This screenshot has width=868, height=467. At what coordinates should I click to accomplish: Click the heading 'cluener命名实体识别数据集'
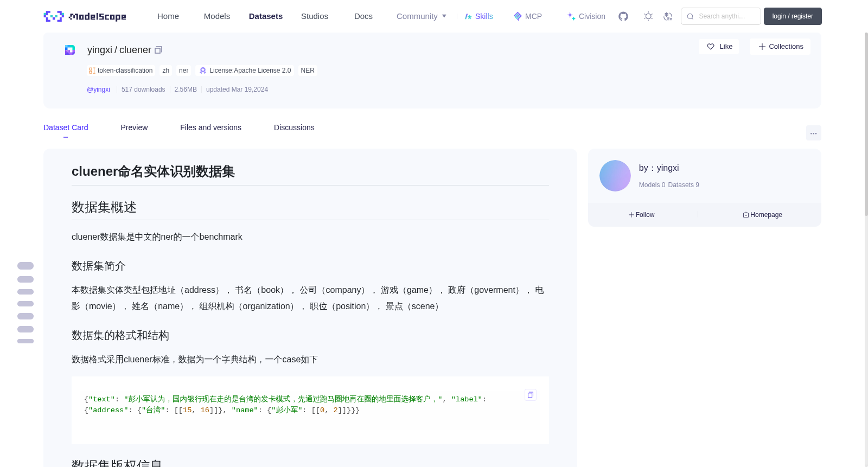click(x=153, y=171)
